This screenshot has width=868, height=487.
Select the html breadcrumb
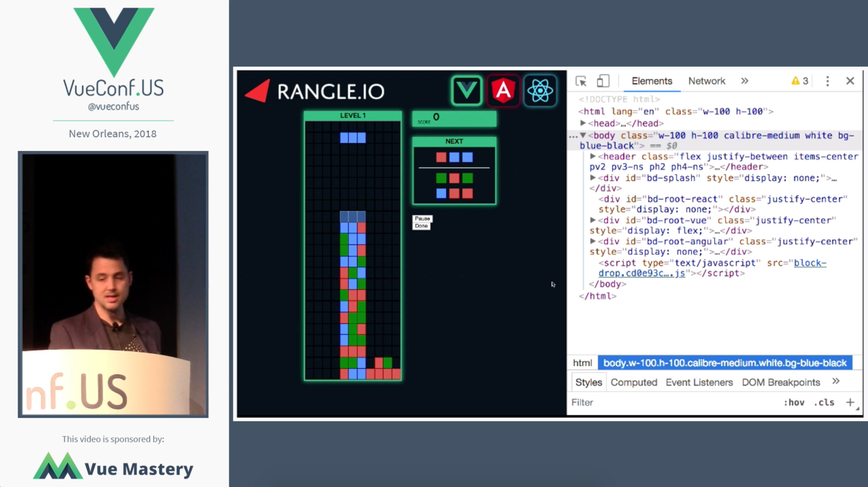(x=582, y=363)
